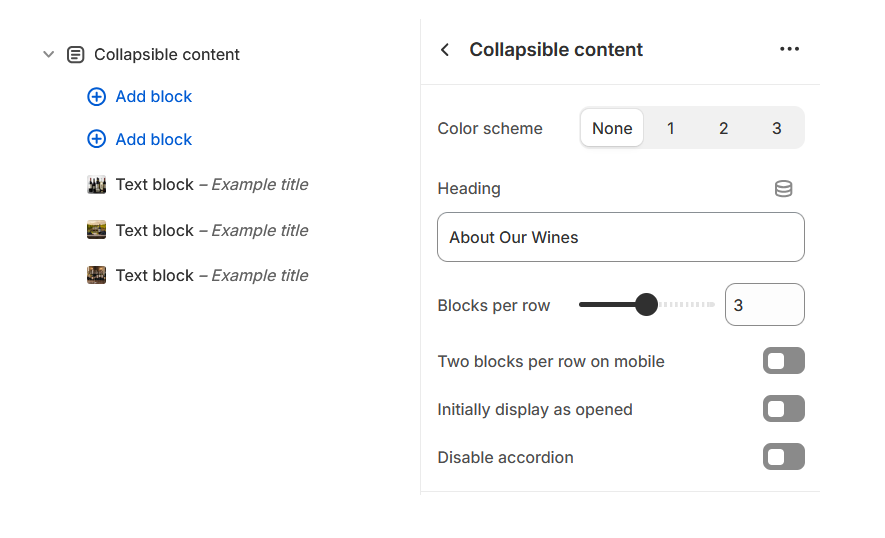Select the first Text block thumbnail
The height and width of the screenshot is (538, 885).
click(96, 185)
